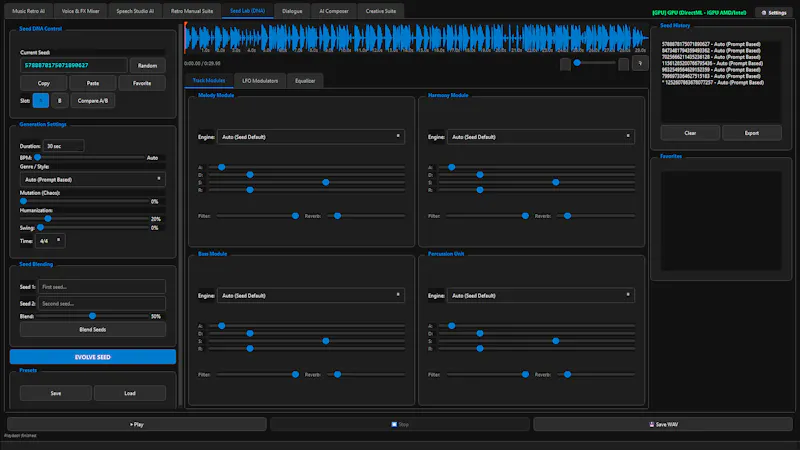This screenshot has width=800, height=450.
Task: Switch to the Music Retro AI tab
Action: (x=29, y=11)
